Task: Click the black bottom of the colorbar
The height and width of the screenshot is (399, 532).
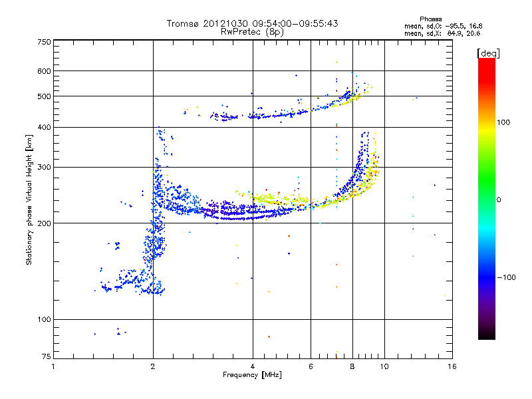Action: (x=487, y=334)
